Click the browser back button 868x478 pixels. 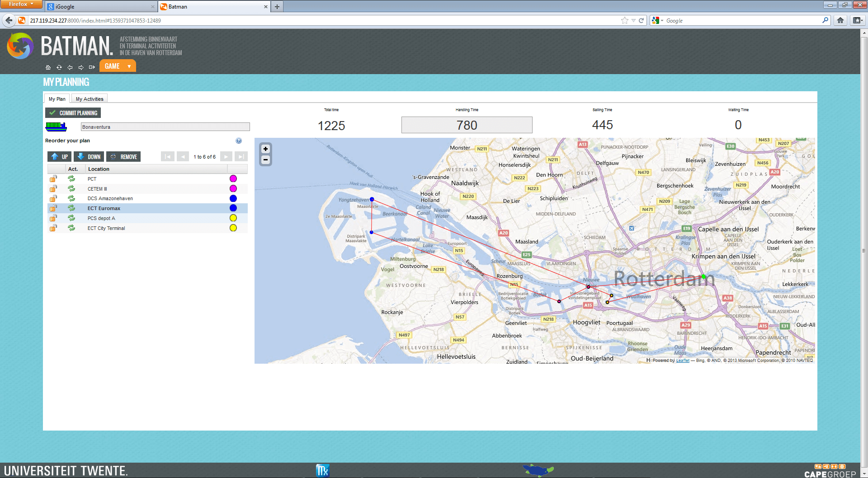[9, 20]
